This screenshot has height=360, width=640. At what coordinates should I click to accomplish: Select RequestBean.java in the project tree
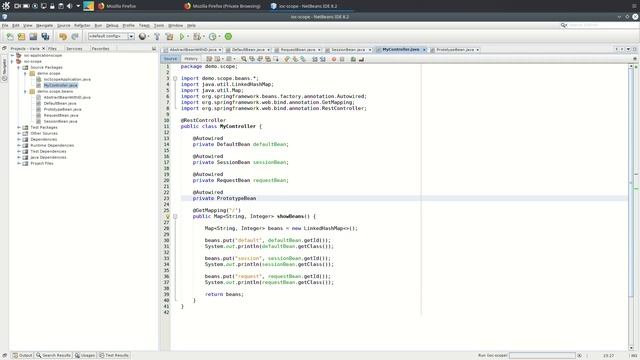point(61,116)
